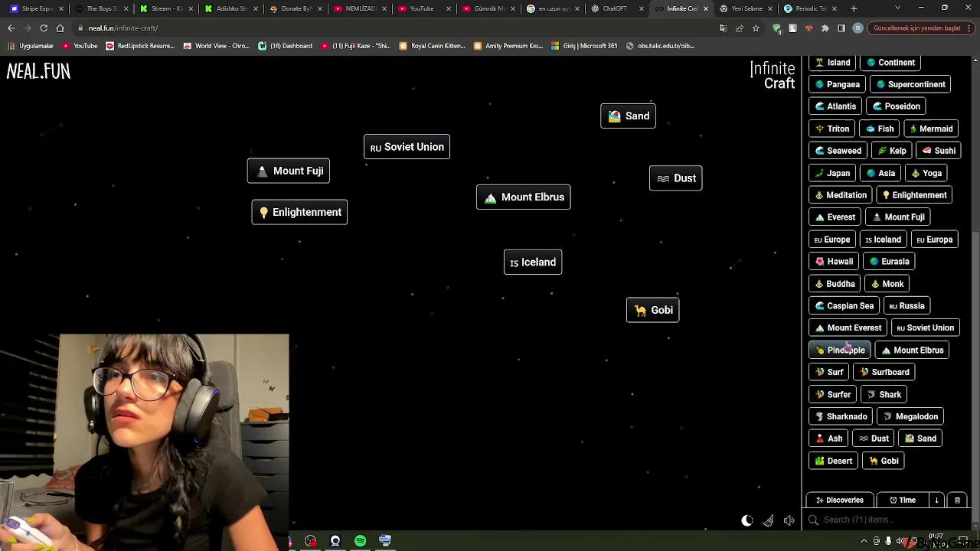
Task: Pick the Japan item
Action: pos(832,173)
